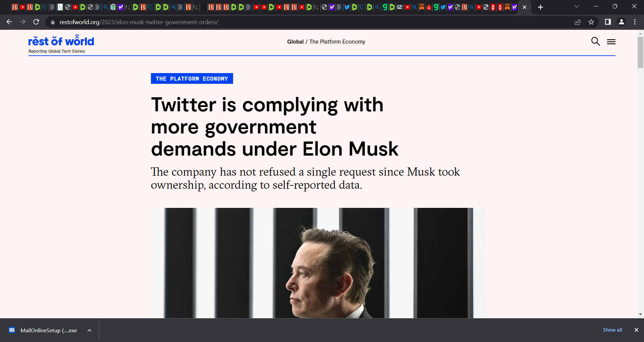Click the browser back arrow
This screenshot has width=644, height=342.
[9, 22]
